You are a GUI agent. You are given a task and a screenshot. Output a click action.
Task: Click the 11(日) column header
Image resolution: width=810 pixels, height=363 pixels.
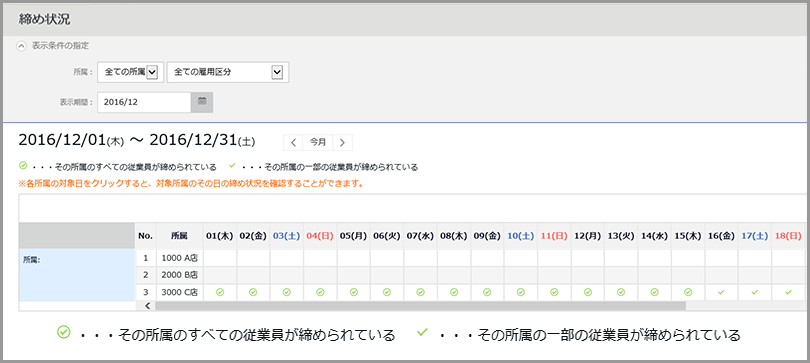coord(554,236)
